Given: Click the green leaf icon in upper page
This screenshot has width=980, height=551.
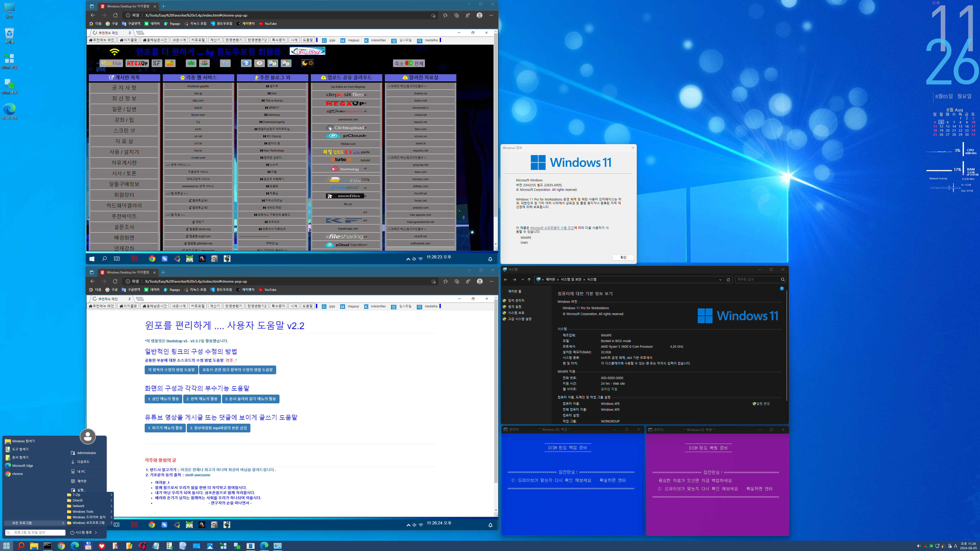Looking at the screenshot, I should coord(191,63).
